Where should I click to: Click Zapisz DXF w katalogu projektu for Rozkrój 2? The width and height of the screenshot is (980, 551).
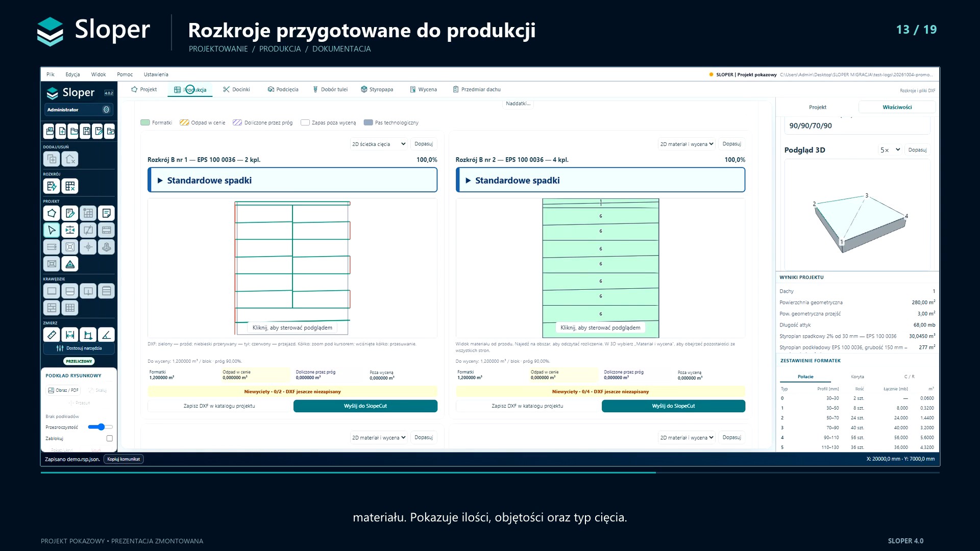[527, 406]
